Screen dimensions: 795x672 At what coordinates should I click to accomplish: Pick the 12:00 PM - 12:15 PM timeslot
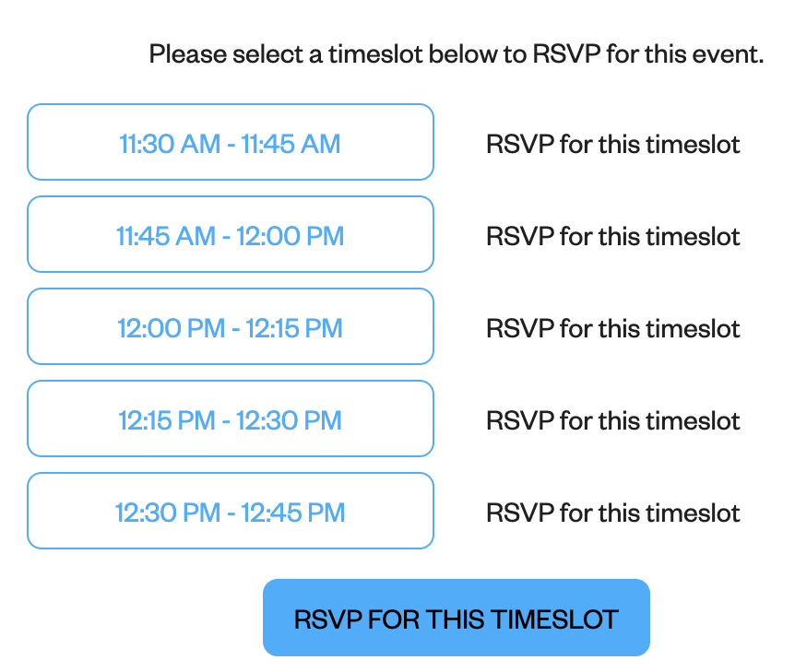(231, 326)
